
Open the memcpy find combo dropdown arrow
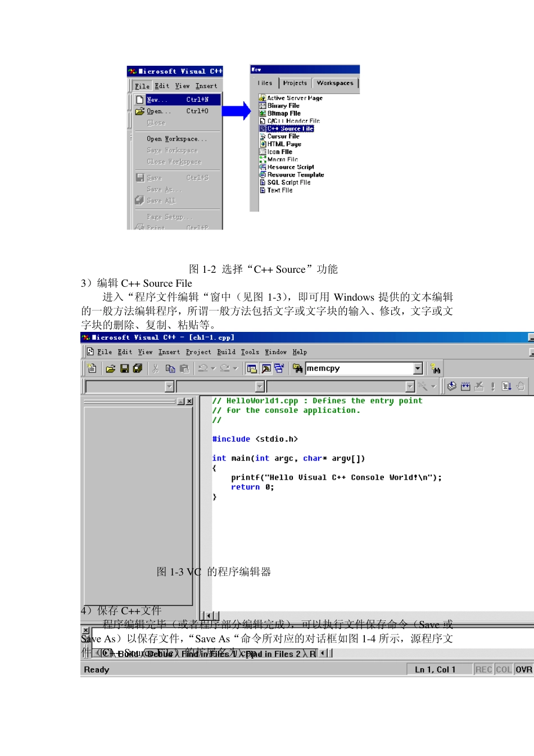coord(418,368)
